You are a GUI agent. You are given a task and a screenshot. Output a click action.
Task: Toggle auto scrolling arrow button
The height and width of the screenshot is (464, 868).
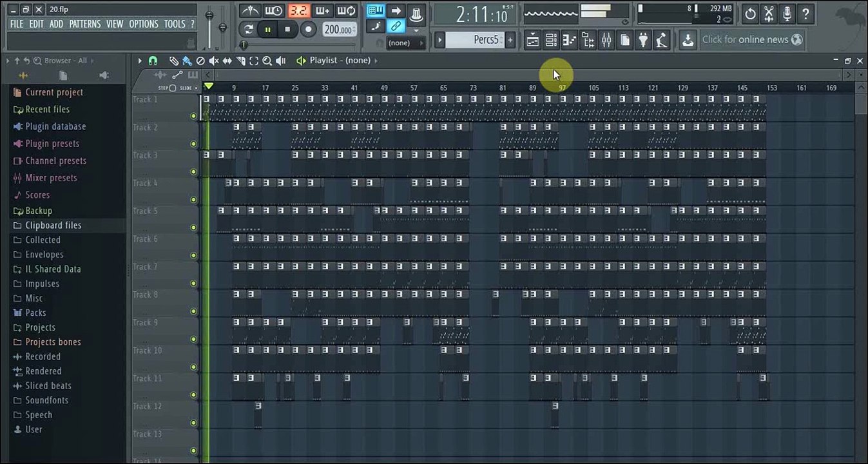[396, 11]
